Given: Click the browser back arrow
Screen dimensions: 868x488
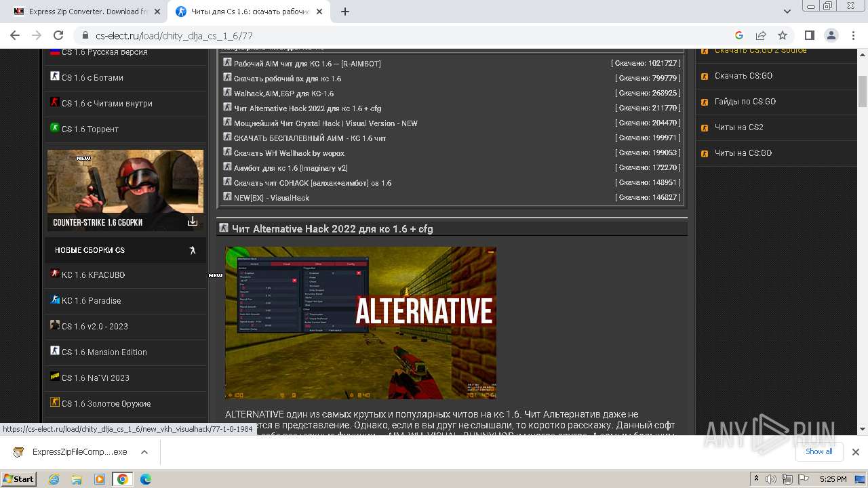Looking at the screenshot, I should [x=15, y=35].
